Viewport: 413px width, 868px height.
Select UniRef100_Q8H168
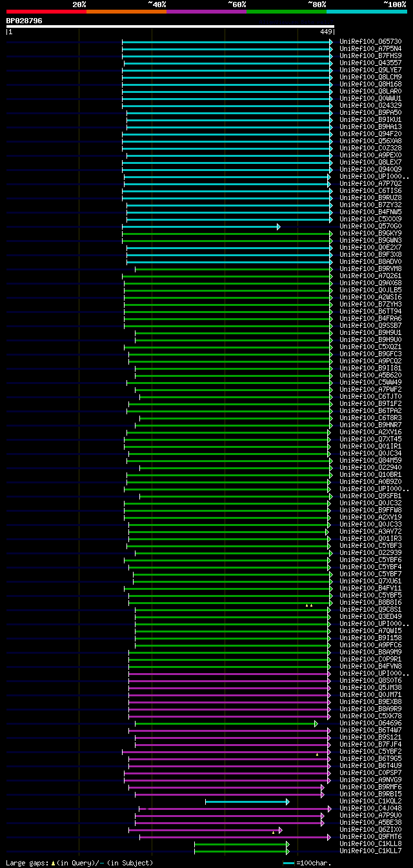coord(371,84)
